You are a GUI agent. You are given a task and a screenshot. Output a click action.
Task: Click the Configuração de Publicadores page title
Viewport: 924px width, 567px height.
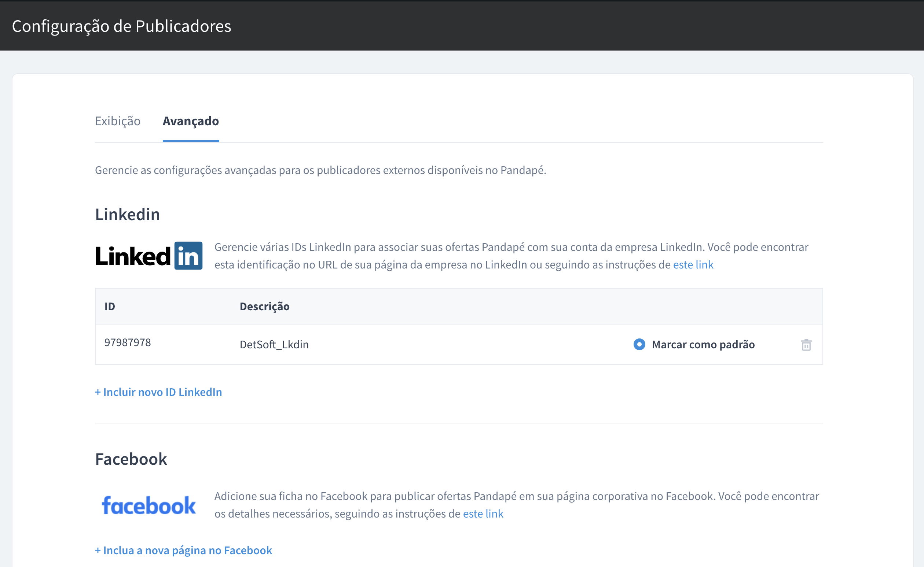point(122,26)
